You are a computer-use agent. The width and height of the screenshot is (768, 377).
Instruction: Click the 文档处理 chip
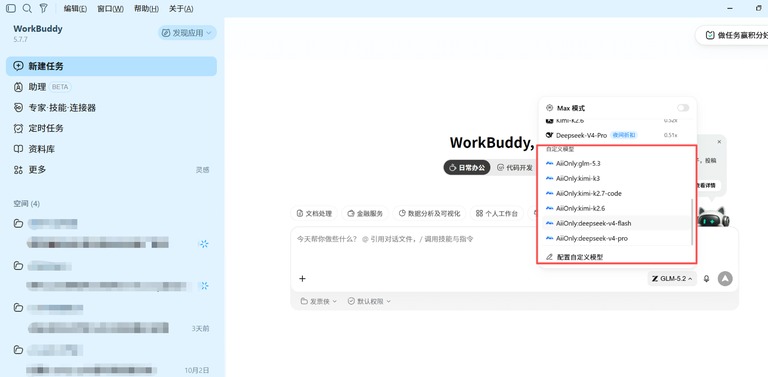coord(314,213)
